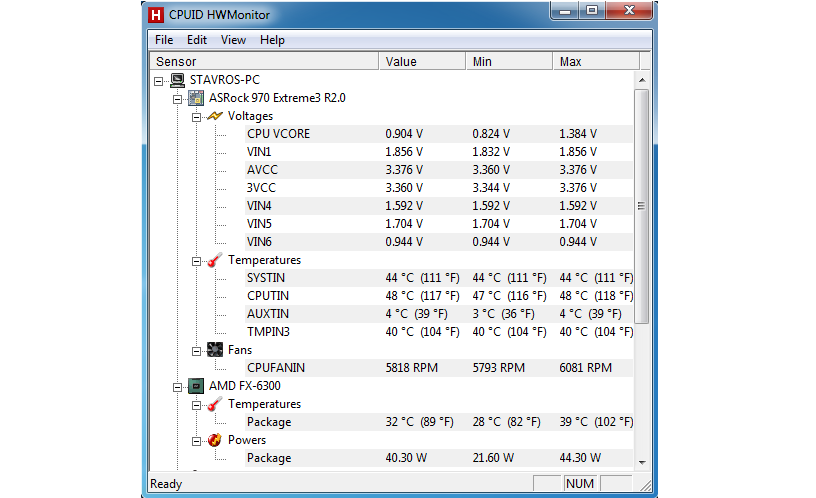Viewport: 816px width, 498px height.
Task: Collapse the Powers section
Action: (196, 441)
